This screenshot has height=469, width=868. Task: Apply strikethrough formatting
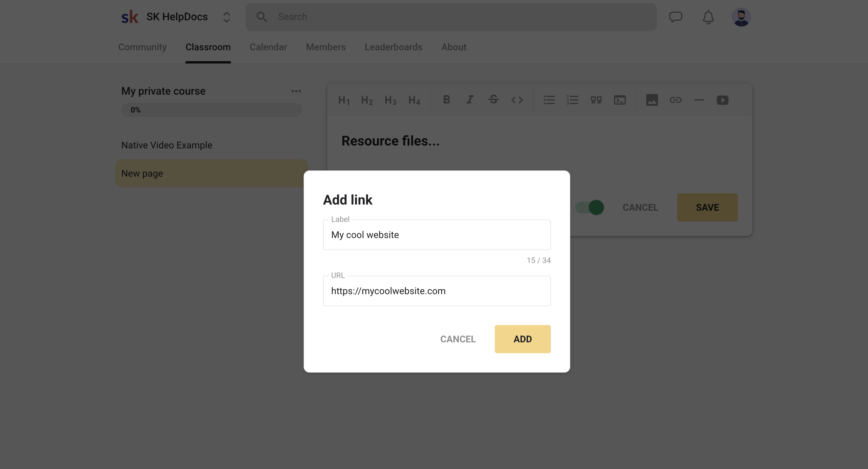493,99
